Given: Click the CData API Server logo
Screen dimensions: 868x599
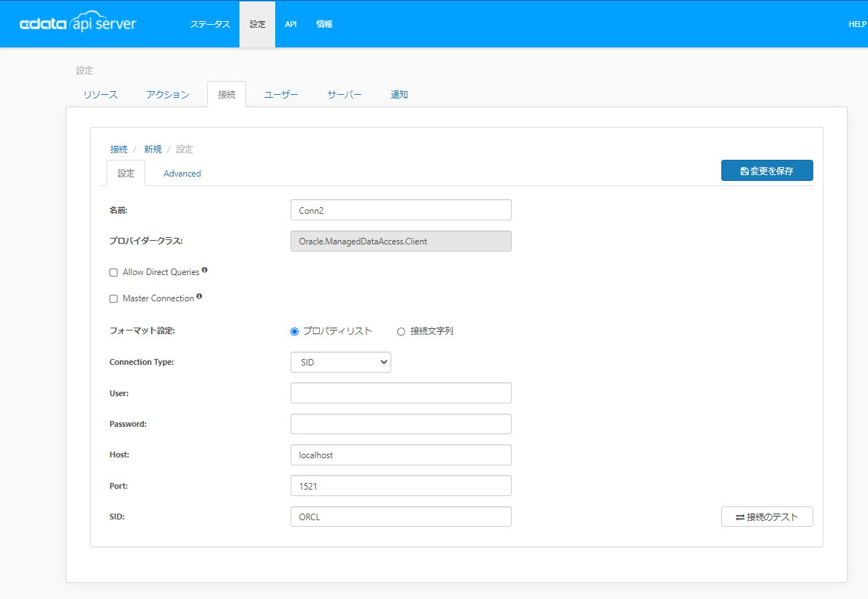Looking at the screenshot, I should click(x=77, y=24).
